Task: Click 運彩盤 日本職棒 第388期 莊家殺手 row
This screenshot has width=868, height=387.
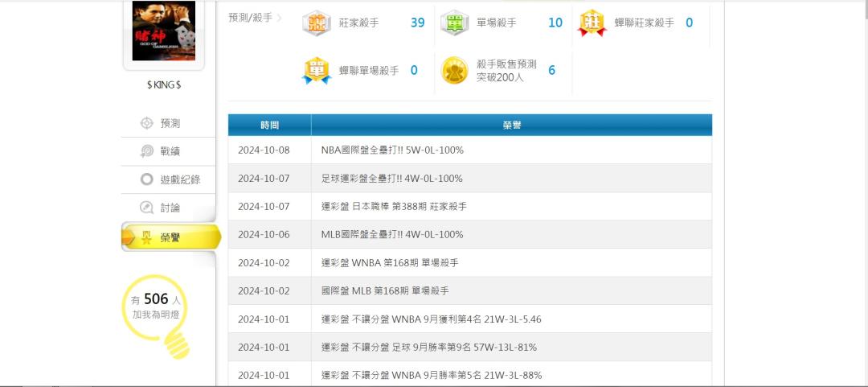Action: (470, 206)
